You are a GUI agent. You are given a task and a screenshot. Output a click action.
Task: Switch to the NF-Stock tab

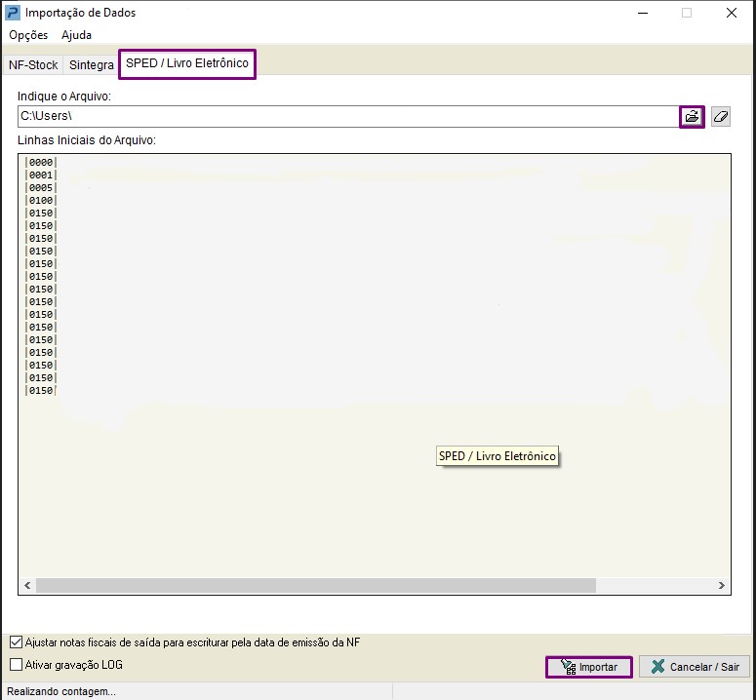coord(33,65)
